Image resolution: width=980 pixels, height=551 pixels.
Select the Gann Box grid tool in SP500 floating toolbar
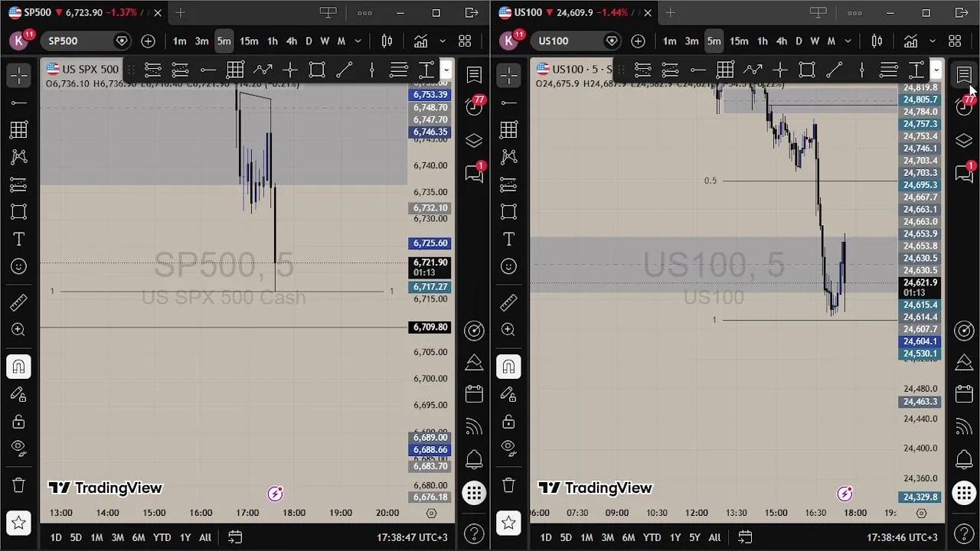coord(235,70)
